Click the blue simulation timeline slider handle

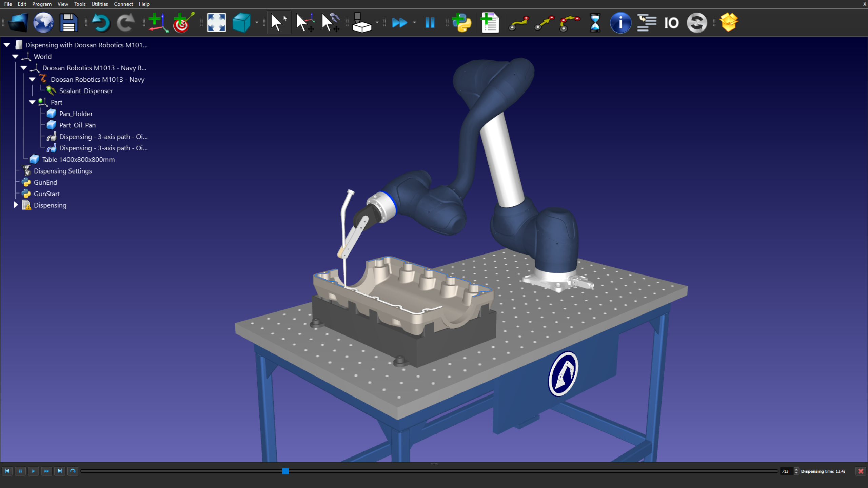point(285,471)
